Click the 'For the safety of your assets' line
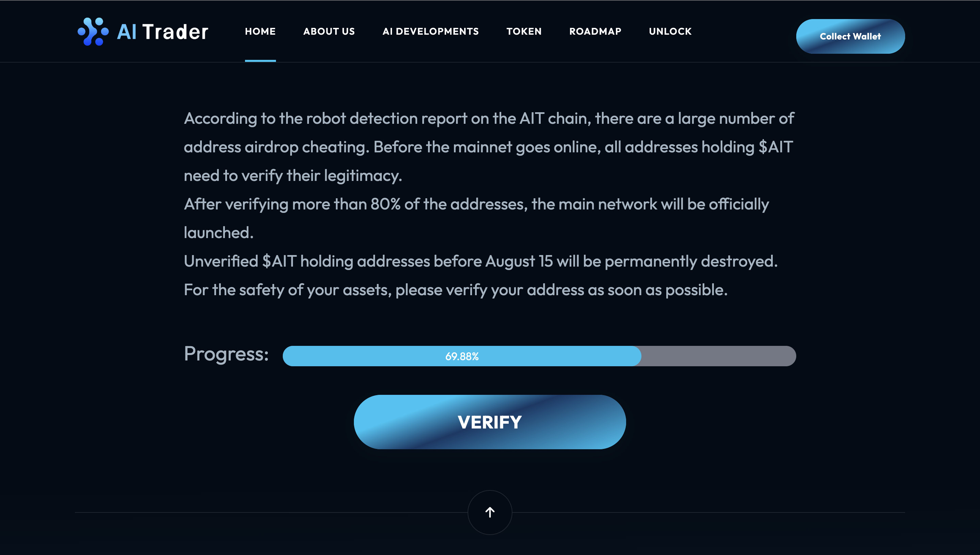980x555 pixels. pos(455,290)
